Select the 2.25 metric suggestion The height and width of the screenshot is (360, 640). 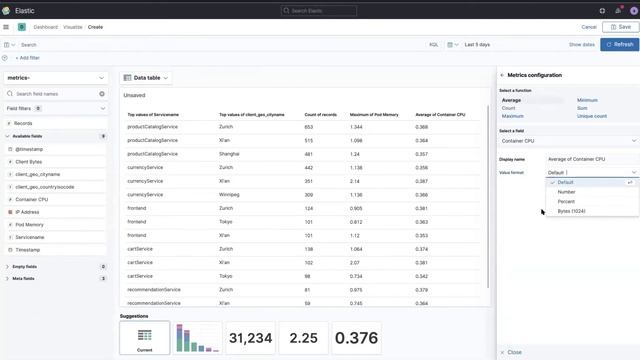pyautogui.click(x=303, y=338)
